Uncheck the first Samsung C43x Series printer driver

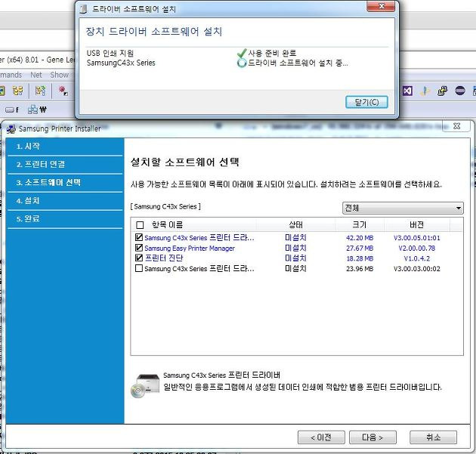point(139,237)
